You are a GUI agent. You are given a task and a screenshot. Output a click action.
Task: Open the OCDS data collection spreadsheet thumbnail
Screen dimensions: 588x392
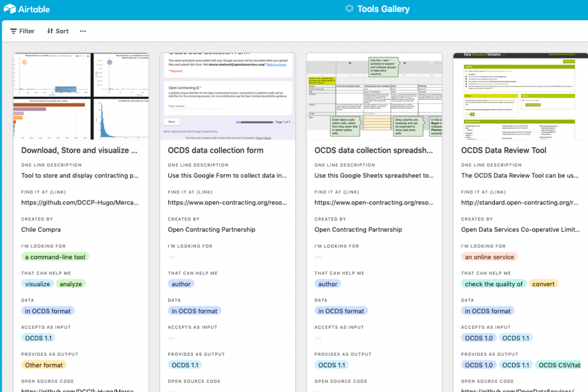tap(374, 97)
